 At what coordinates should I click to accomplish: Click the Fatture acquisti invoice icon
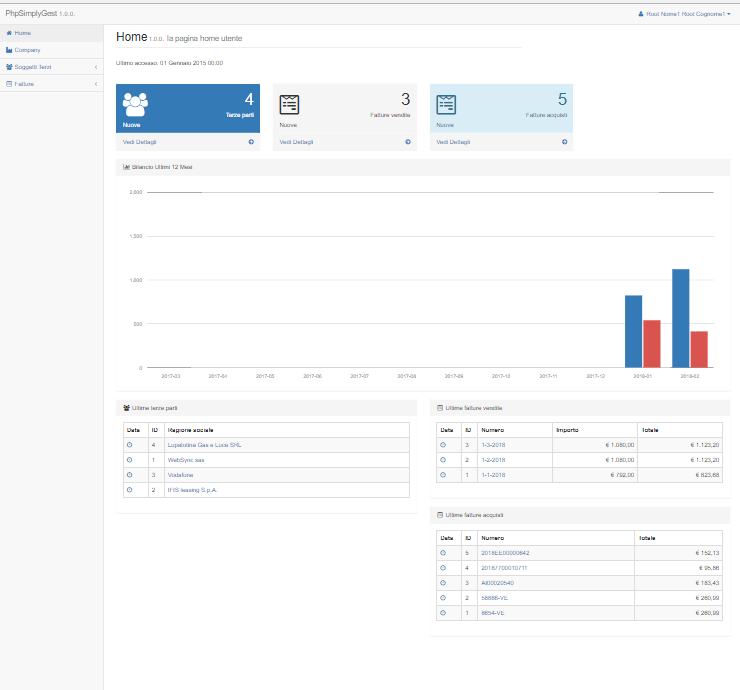point(446,105)
